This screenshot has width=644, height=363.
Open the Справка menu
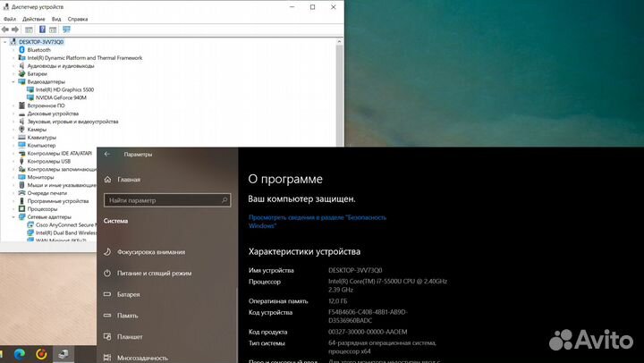[78, 19]
